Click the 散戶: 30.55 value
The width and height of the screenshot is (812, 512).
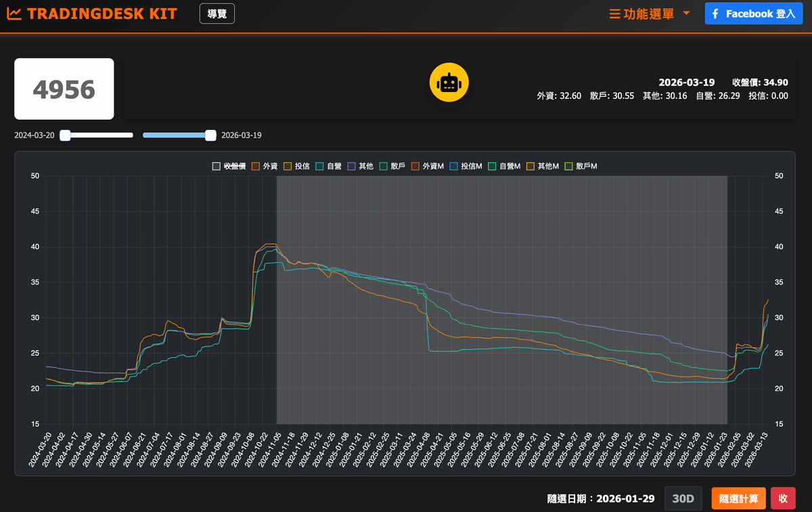click(612, 96)
